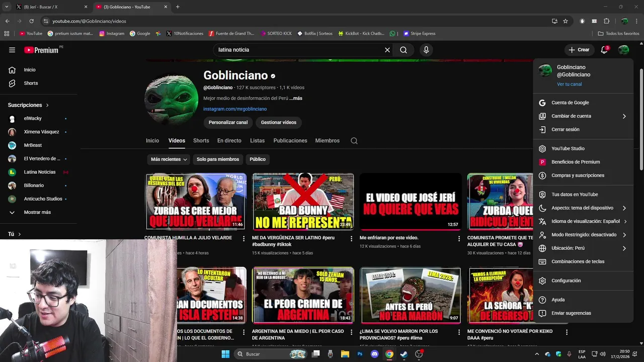
Task: Open File Explorer from the taskbar
Action: point(345,354)
